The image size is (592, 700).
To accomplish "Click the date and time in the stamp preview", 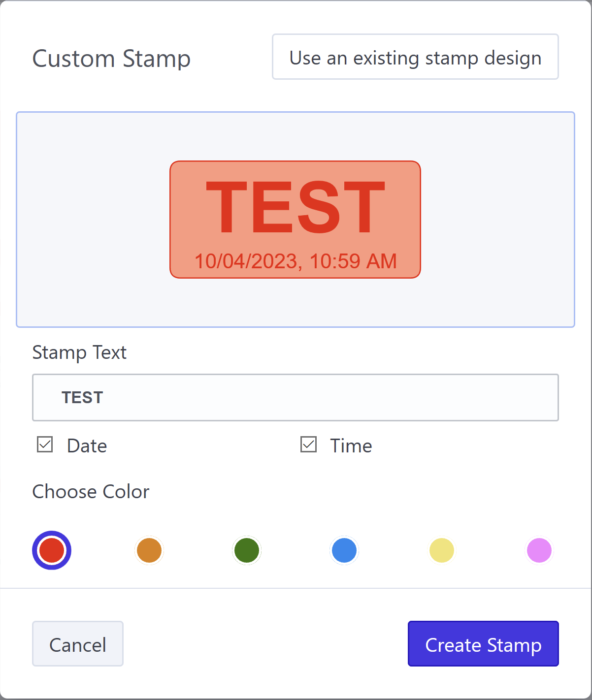I will (x=296, y=261).
